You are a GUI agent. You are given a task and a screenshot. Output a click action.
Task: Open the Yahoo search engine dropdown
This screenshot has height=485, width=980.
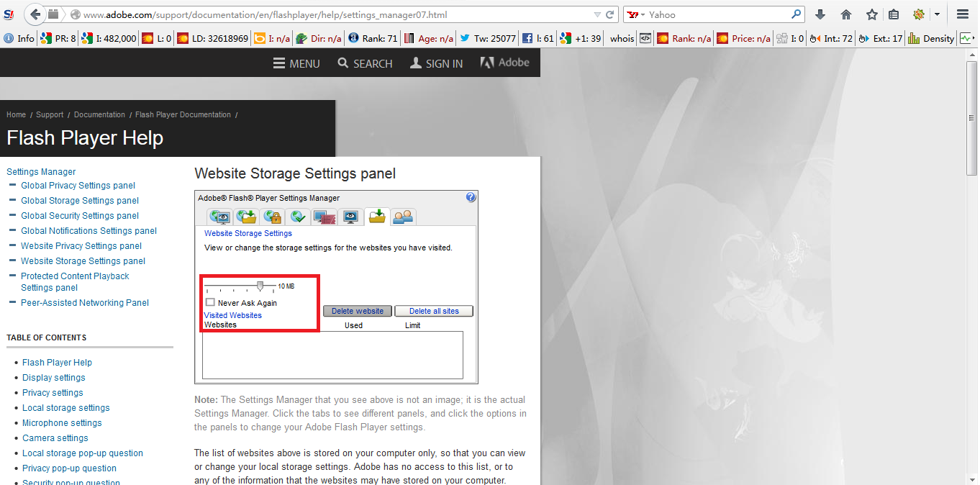(636, 14)
